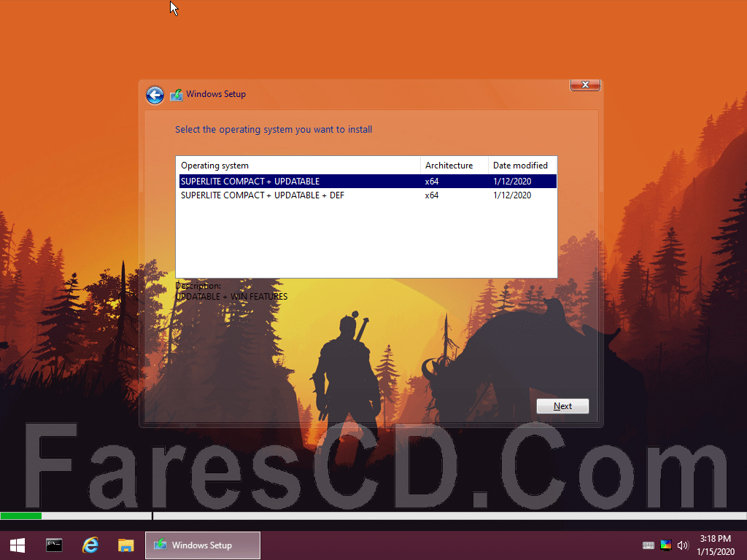Viewport: 747px width, 560px height.
Task: Click 1/12/2020 in the DEF row
Action: [512, 195]
